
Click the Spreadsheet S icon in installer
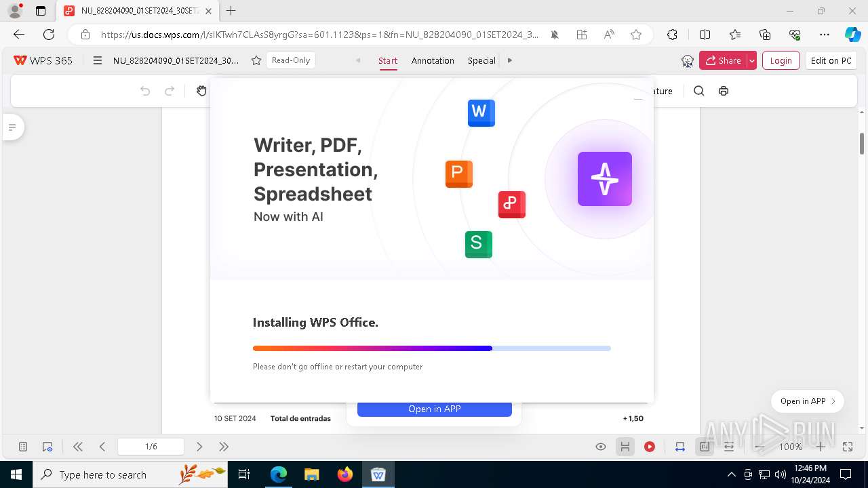tap(479, 244)
